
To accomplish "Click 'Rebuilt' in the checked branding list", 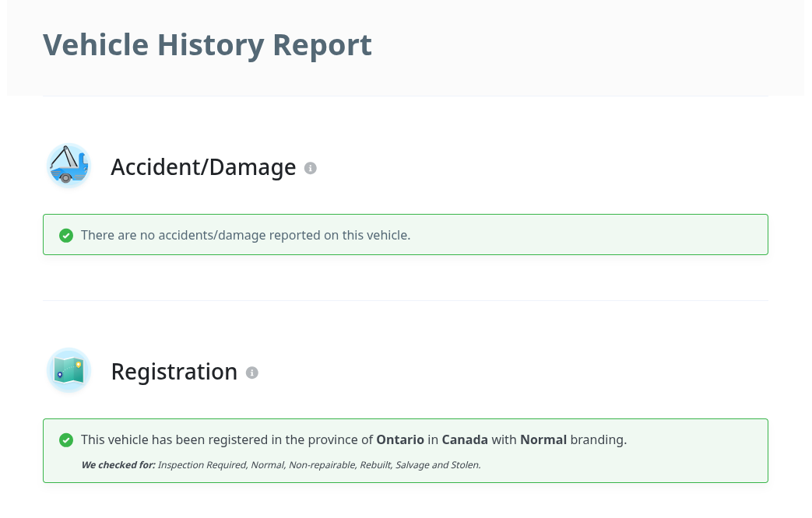I will click(x=377, y=465).
